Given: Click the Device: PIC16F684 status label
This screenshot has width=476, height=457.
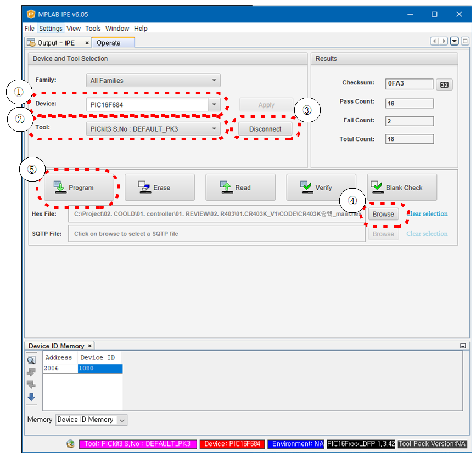Looking at the screenshot, I should pyautogui.click(x=232, y=444).
